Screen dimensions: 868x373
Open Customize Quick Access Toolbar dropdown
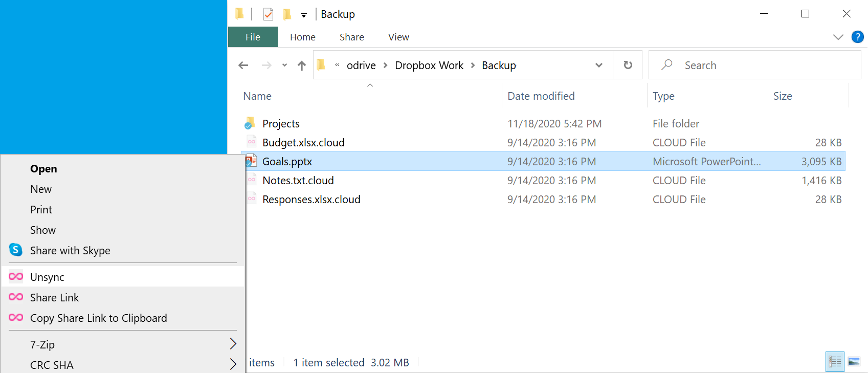pos(304,15)
